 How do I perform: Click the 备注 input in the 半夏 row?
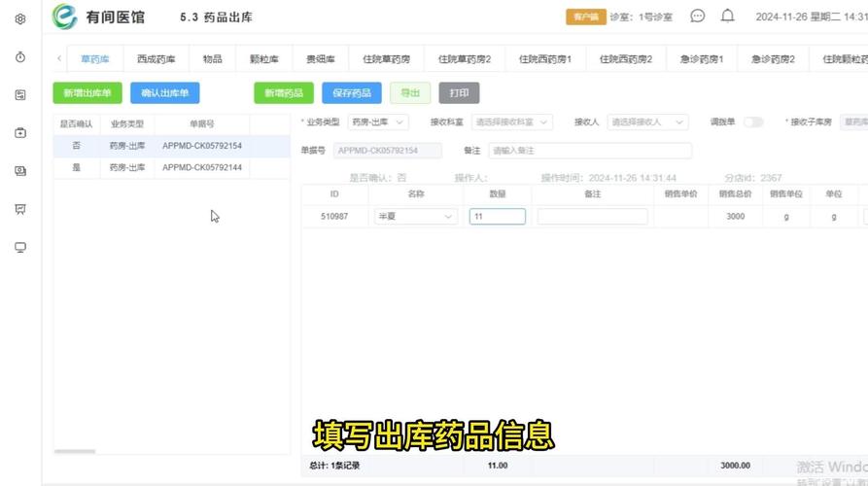coord(592,217)
